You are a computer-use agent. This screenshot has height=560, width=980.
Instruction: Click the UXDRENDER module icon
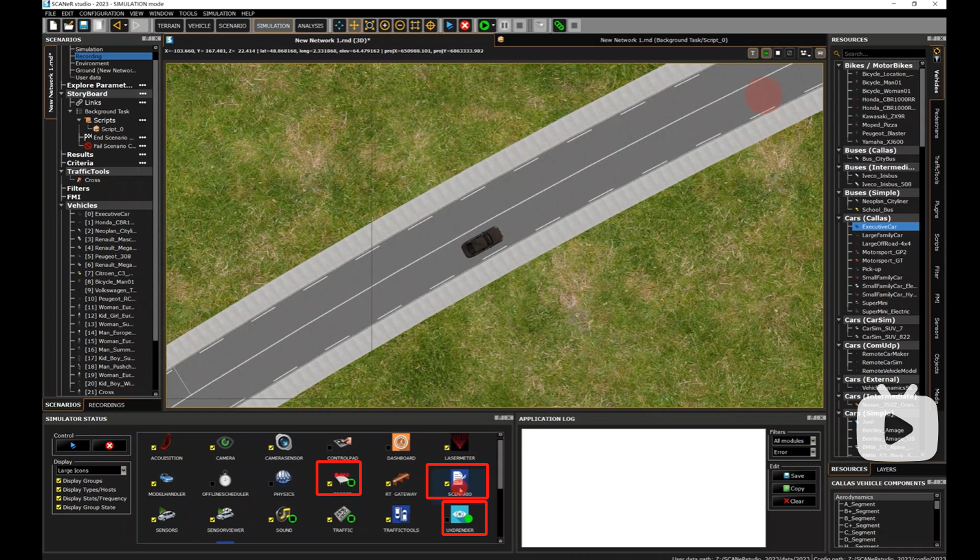[x=460, y=515]
